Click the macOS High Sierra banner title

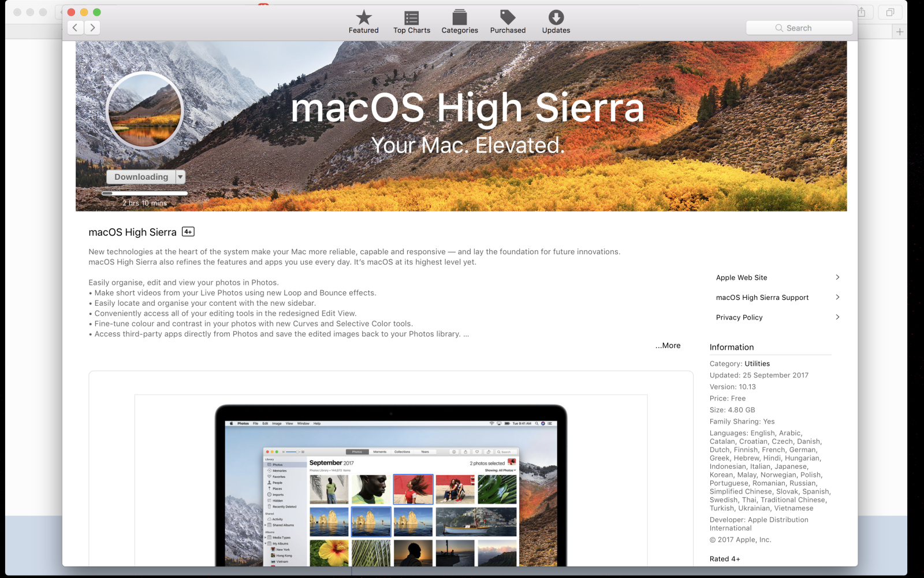click(467, 109)
